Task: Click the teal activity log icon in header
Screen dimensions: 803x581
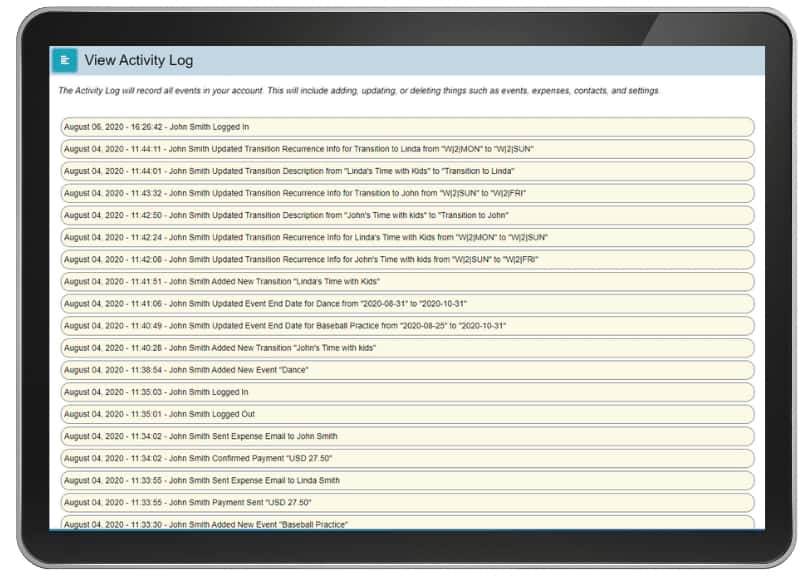Action: 63,60
